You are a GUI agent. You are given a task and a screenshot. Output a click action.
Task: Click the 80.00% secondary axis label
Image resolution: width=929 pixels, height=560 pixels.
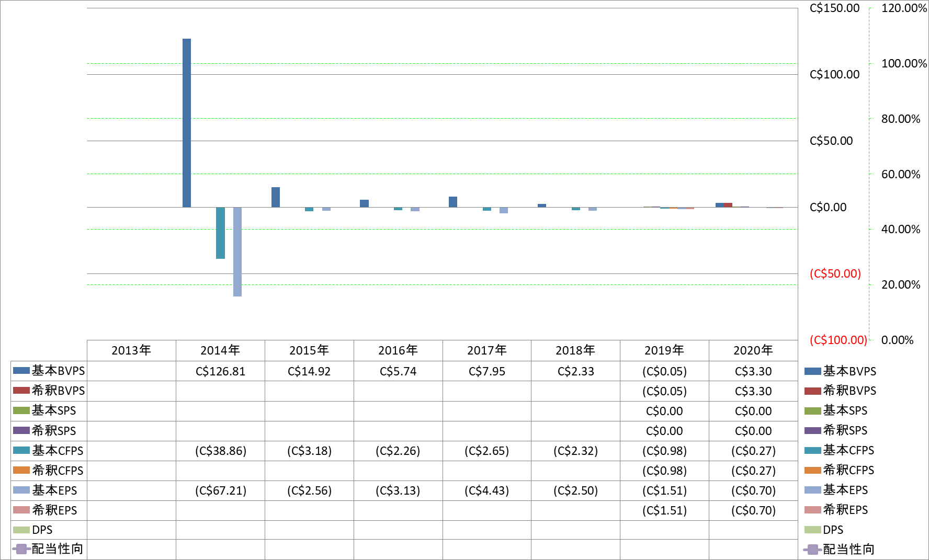[901, 119]
